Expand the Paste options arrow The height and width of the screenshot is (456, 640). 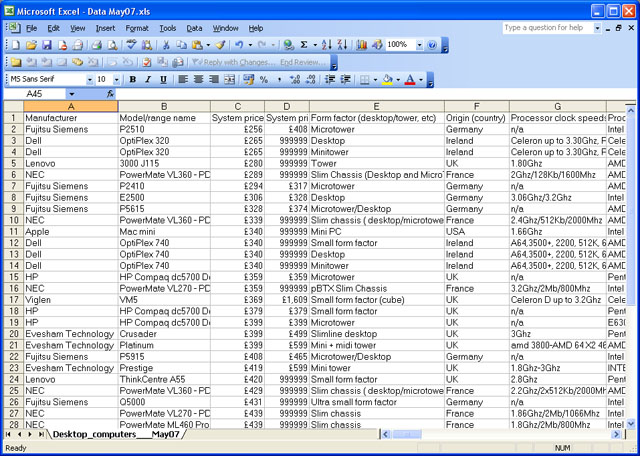pos(208,45)
